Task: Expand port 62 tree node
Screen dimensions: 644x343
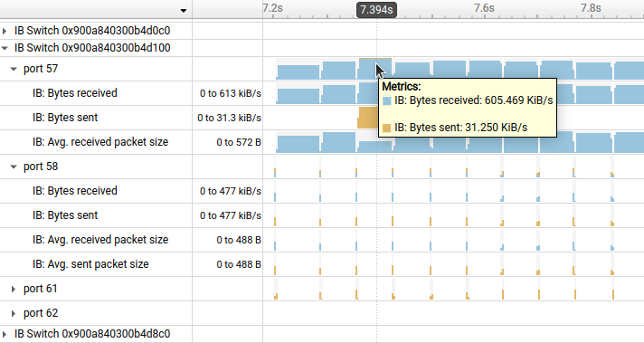Action: [14, 313]
